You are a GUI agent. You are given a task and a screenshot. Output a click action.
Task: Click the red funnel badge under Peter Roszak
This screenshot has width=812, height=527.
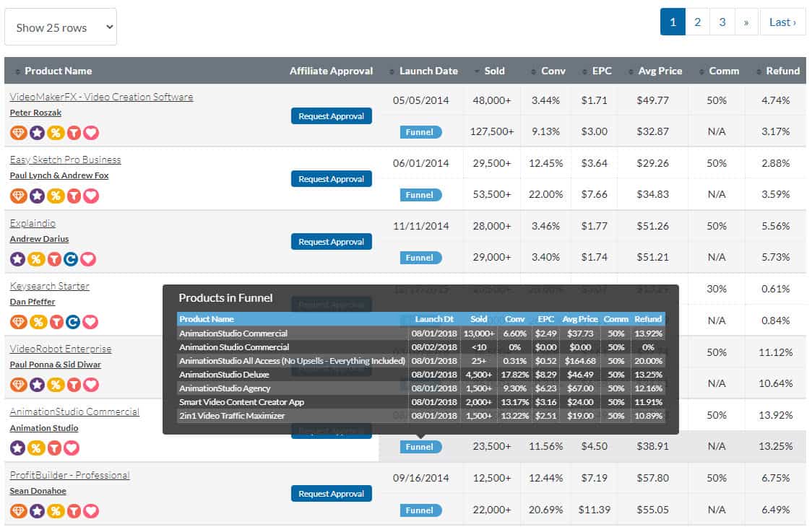(74, 133)
